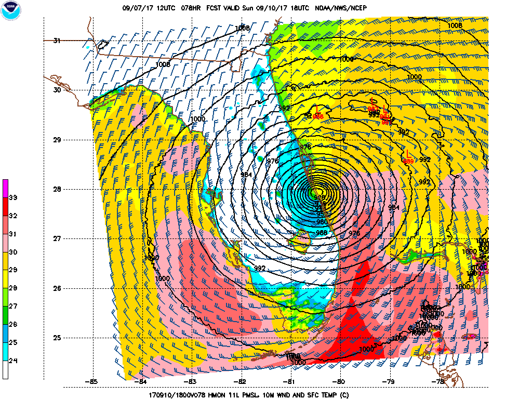Select the dark green legend segment between 26 and 27
Screen dimensions: 532x399
point(5,315)
